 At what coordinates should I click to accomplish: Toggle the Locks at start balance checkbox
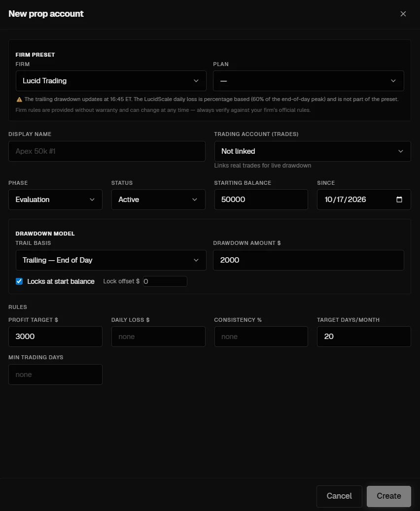coord(19,281)
